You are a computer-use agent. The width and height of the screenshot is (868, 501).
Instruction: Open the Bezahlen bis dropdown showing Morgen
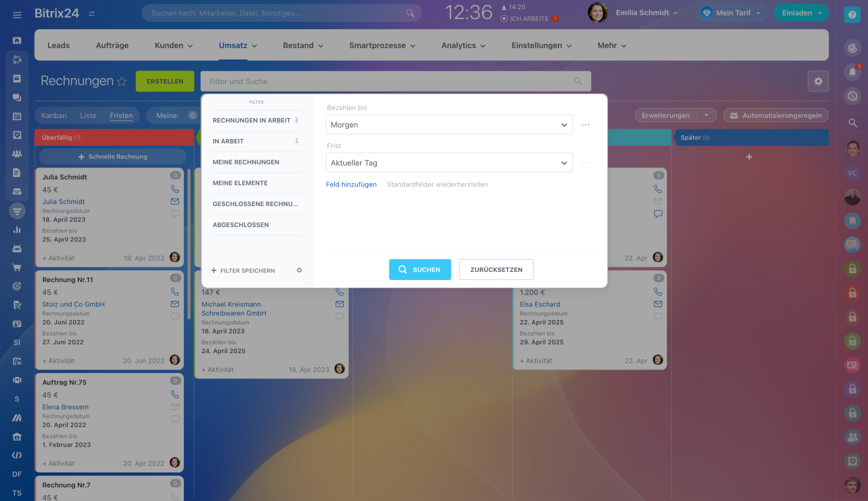click(x=449, y=125)
